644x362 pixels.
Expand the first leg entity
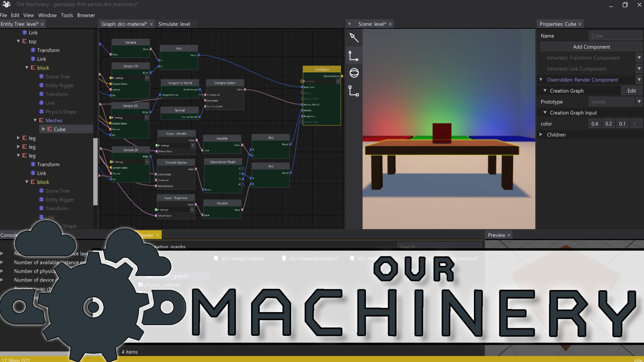click(x=18, y=138)
